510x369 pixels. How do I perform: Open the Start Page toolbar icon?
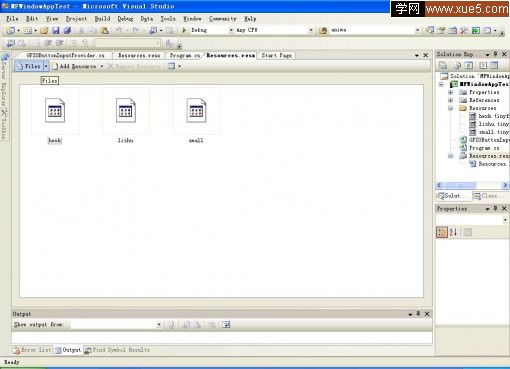click(476, 30)
